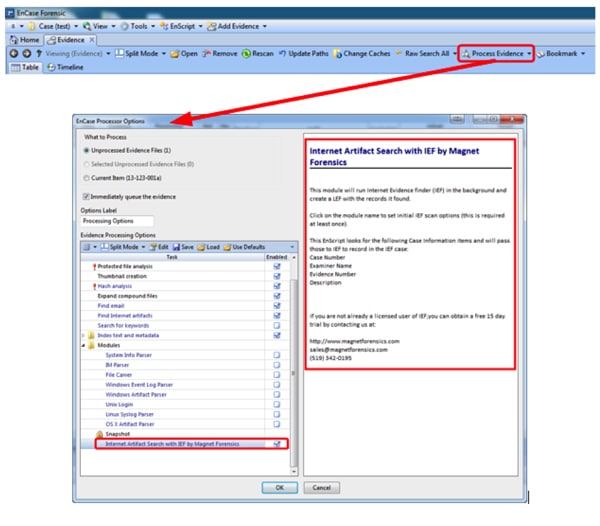Enable the Search for keywords checkbox
600x526 pixels.
point(277,326)
